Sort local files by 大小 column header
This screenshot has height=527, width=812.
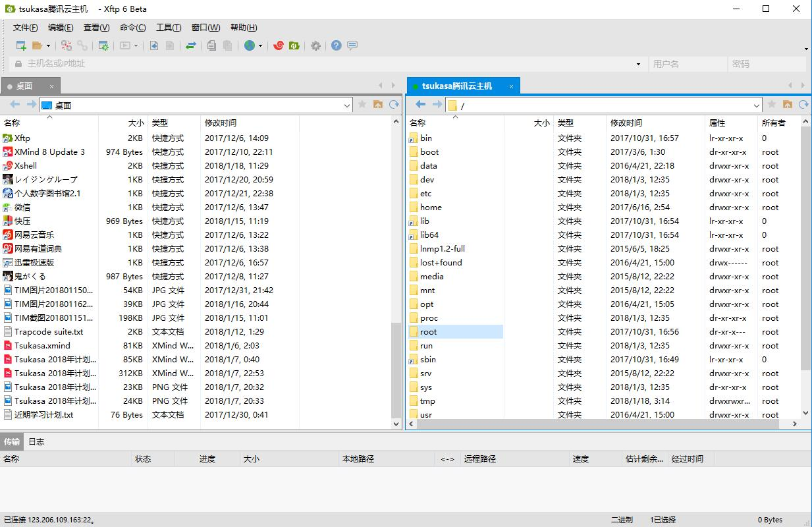(123, 123)
